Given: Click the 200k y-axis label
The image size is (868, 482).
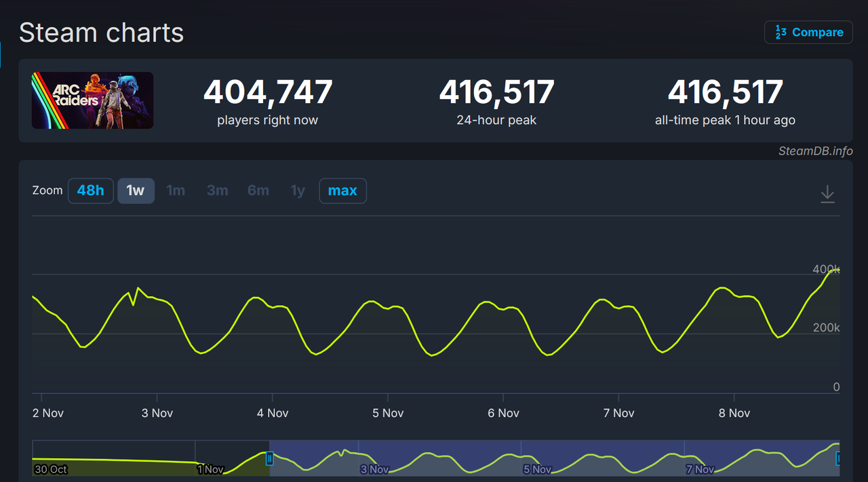Looking at the screenshot, I should click(x=826, y=327).
